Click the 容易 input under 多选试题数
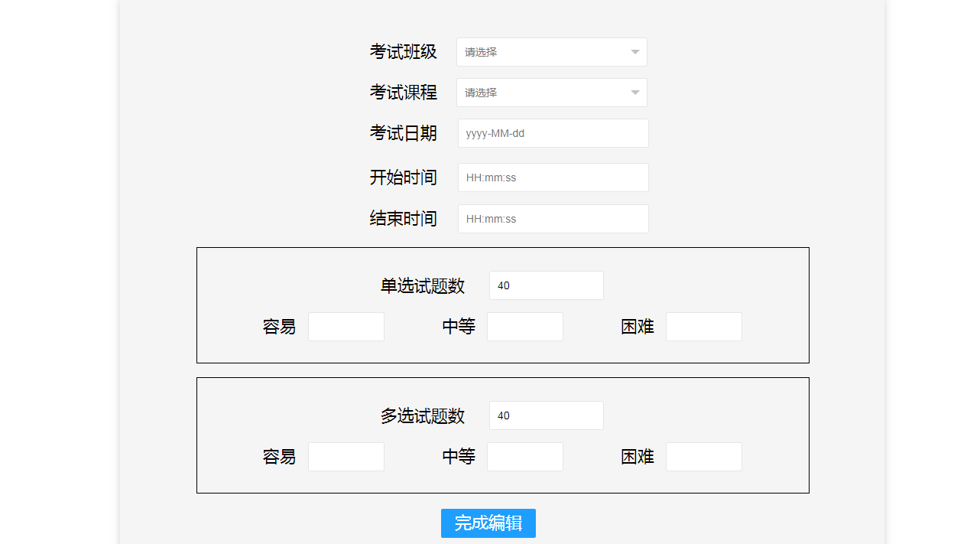The width and height of the screenshot is (980, 544). (x=346, y=456)
